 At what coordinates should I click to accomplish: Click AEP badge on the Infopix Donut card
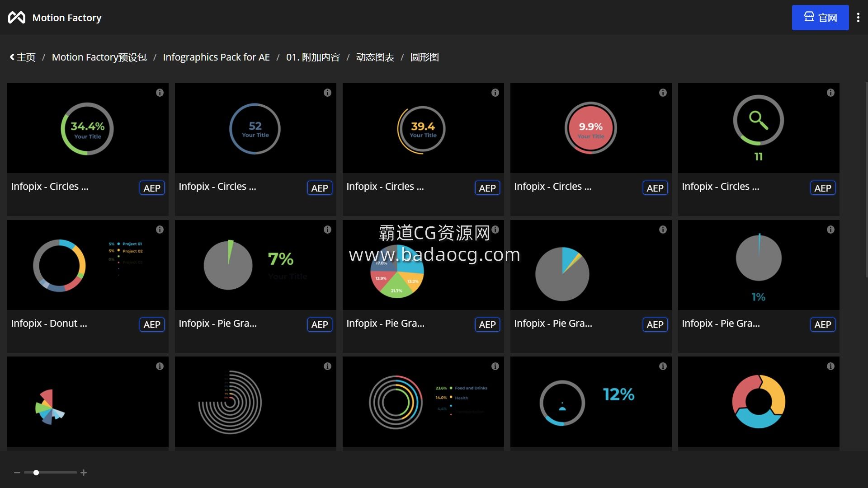[x=152, y=324]
